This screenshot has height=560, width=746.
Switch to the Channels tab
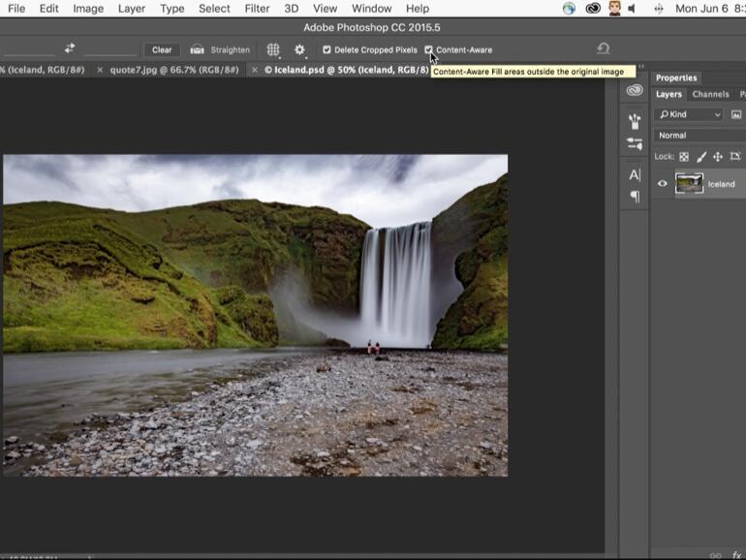tap(710, 94)
